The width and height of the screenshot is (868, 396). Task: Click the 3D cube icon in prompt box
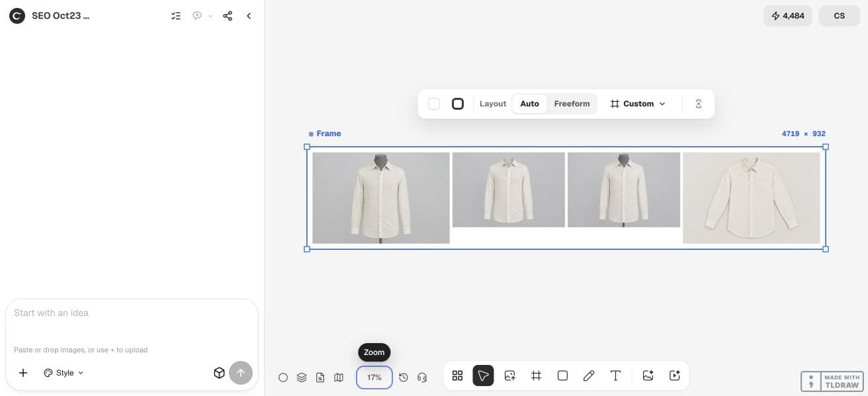220,373
